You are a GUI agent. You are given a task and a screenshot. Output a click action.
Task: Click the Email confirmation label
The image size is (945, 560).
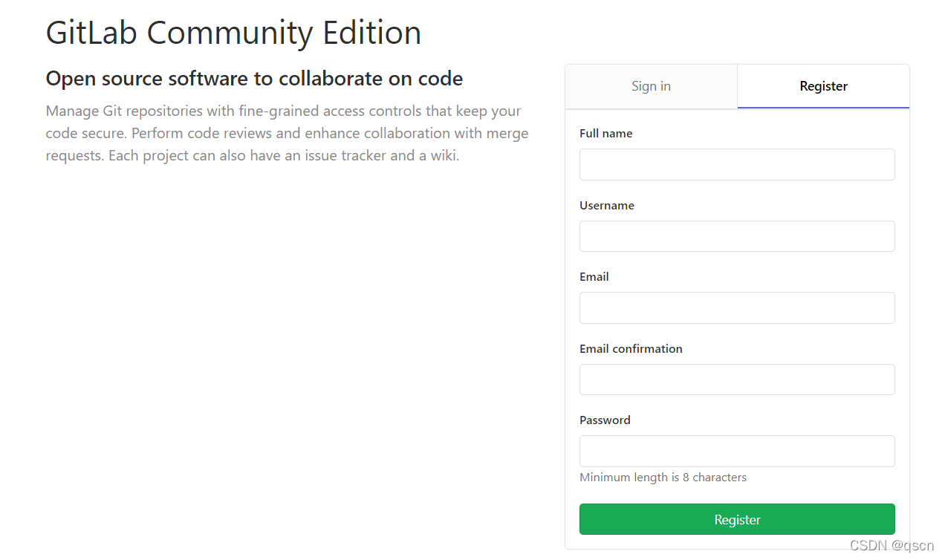(x=631, y=348)
